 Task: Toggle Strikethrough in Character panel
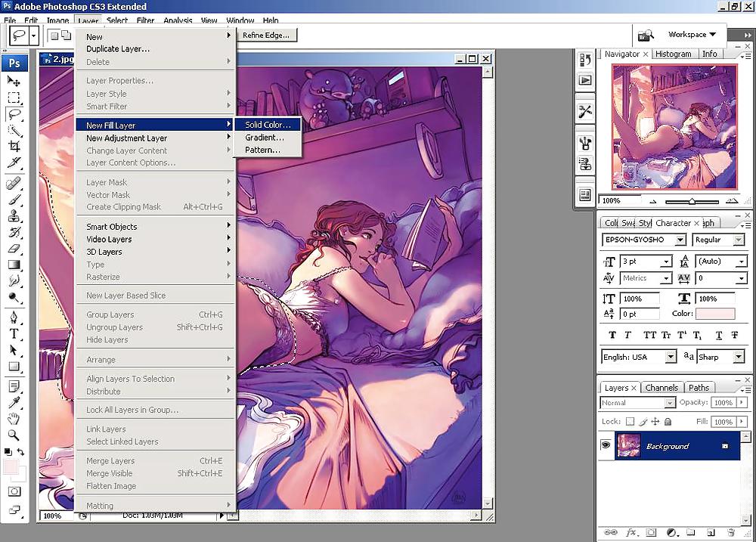pos(735,335)
